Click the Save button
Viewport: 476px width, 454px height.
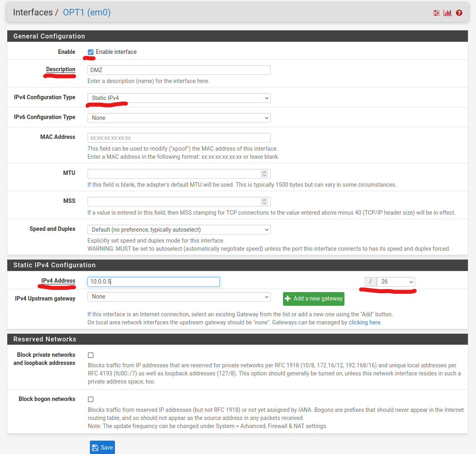[x=102, y=448]
